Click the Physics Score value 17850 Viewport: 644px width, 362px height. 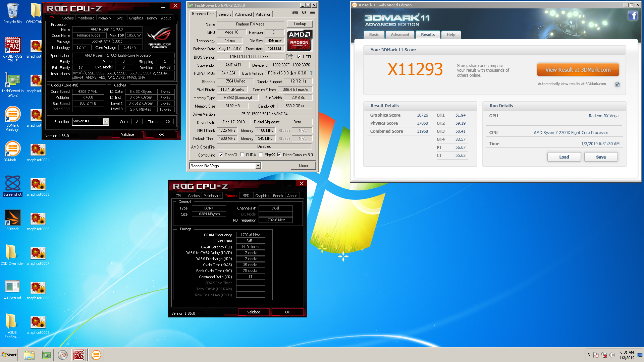coord(422,123)
